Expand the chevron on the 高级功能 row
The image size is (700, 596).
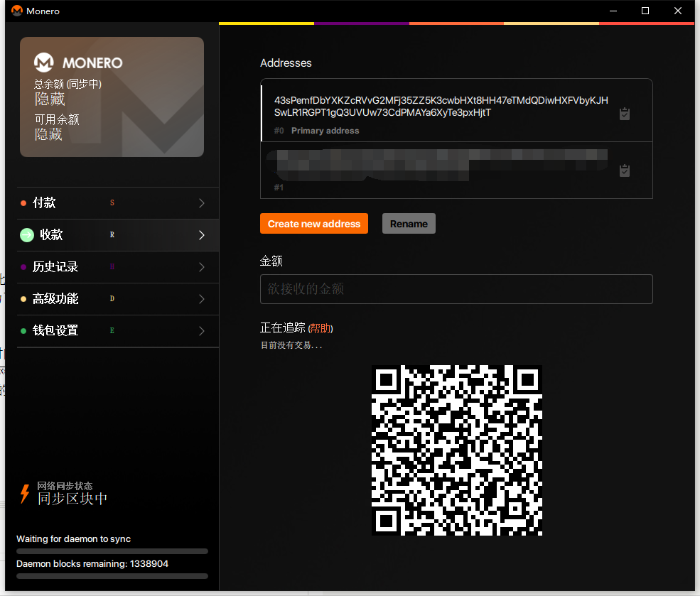(202, 299)
